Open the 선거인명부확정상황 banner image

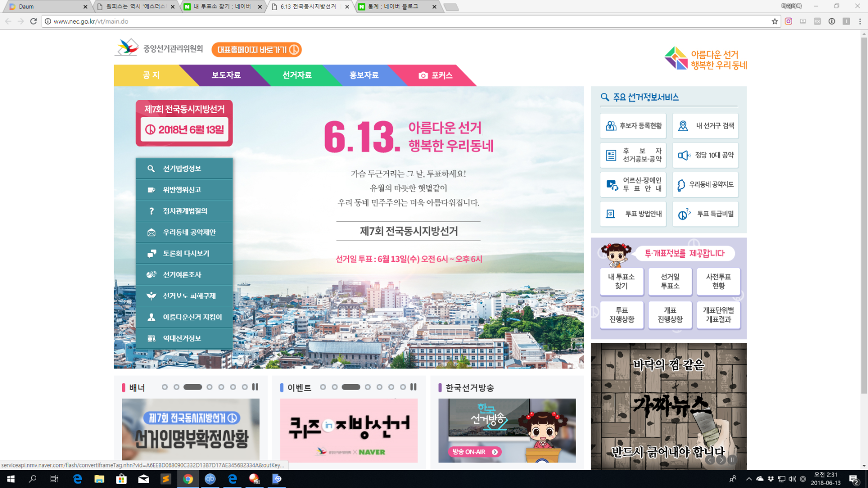tap(191, 430)
